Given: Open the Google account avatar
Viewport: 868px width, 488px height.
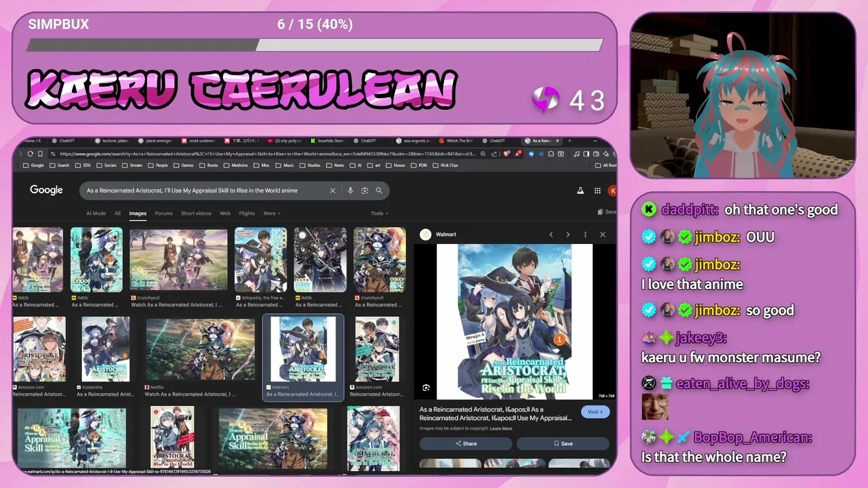Looking at the screenshot, I should click(612, 191).
